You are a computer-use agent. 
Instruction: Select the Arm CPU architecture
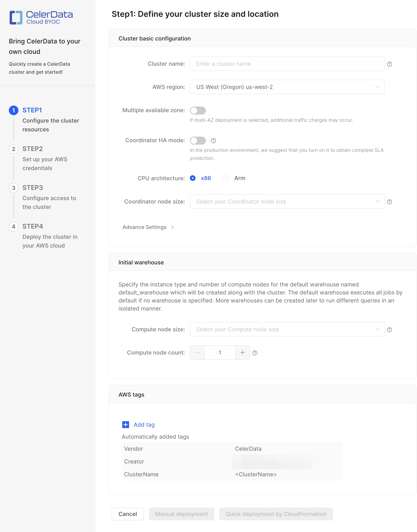(x=226, y=178)
